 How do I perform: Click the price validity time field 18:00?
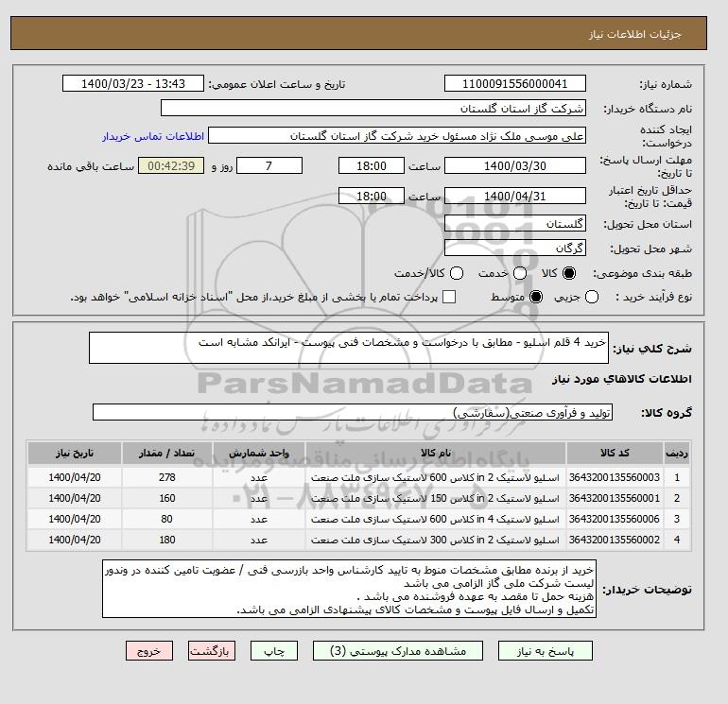[371, 196]
